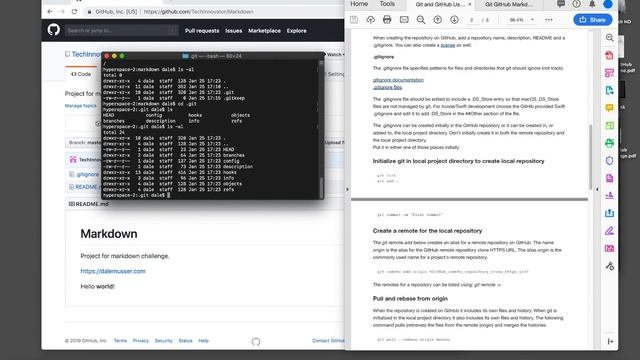This screenshot has width=640, height=360.
Task: Go back in the browser
Action: click(x=50, y=11)
